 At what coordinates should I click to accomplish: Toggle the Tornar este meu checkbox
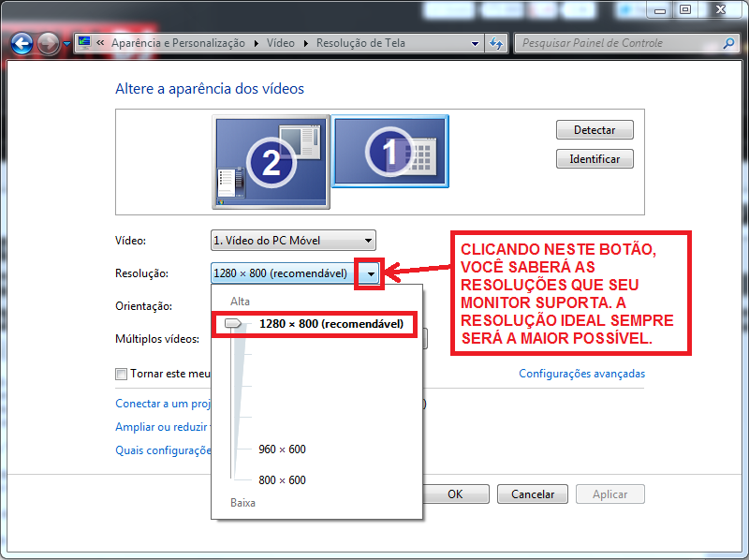[x=122, y=374]
